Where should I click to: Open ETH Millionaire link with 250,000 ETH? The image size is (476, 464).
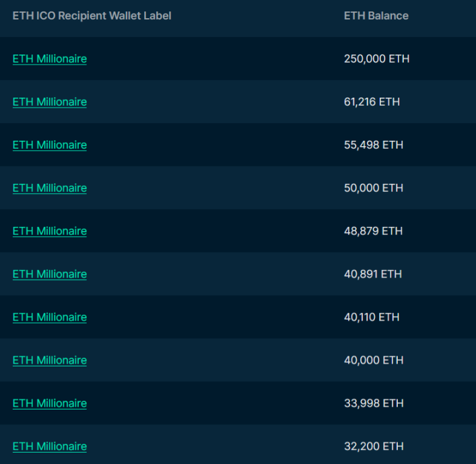point(49,59)
